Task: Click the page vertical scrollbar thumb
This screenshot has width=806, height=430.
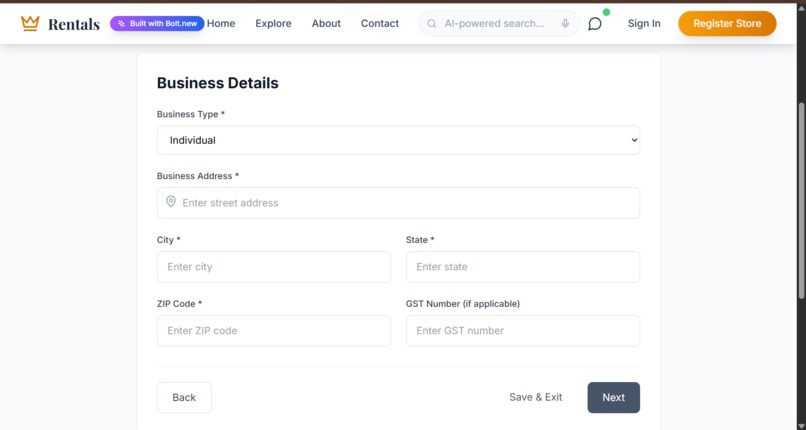Action: point(801,200)
